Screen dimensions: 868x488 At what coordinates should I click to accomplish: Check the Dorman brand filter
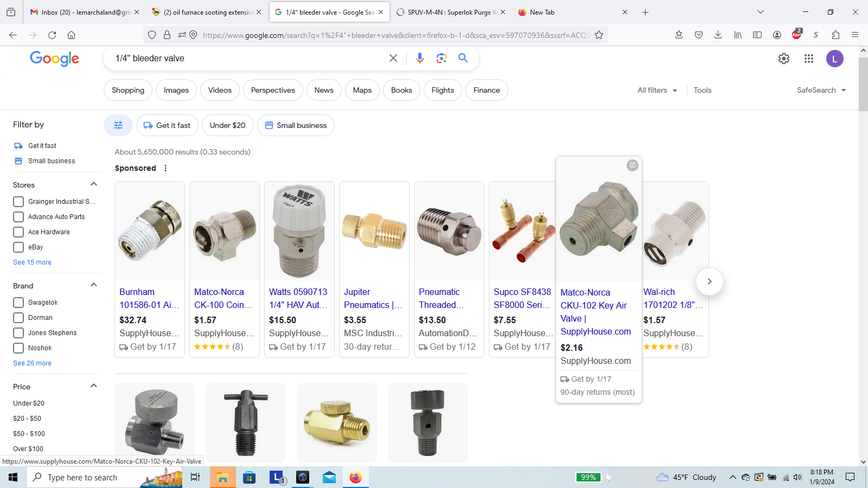coord(18,318)
